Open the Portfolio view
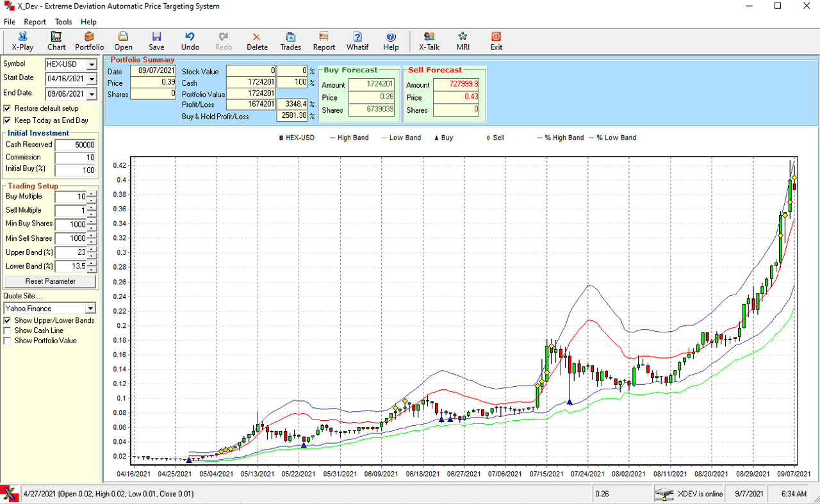820x504 pixels. tap(89, 40)
